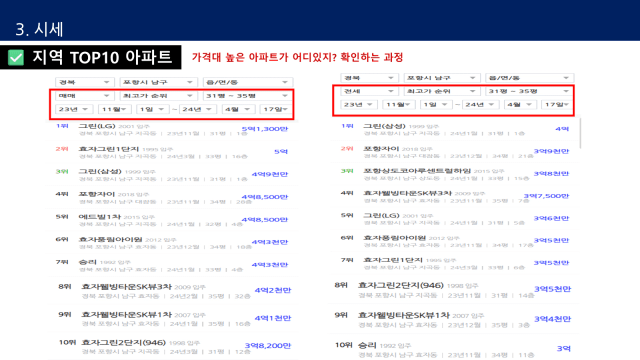Expand the 읍/면/동 dropdown in the 매매 panel
The height and width of the screenshot is (360, 640).
[x=247, y=82]
